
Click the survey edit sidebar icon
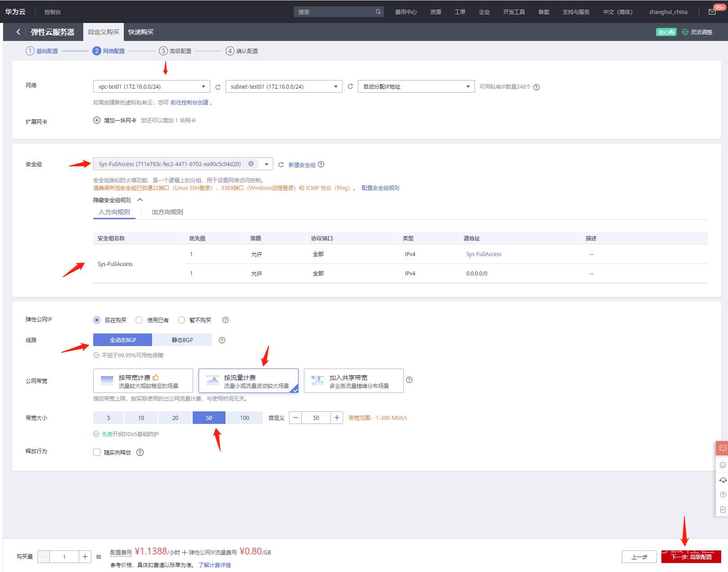[723, 509]
